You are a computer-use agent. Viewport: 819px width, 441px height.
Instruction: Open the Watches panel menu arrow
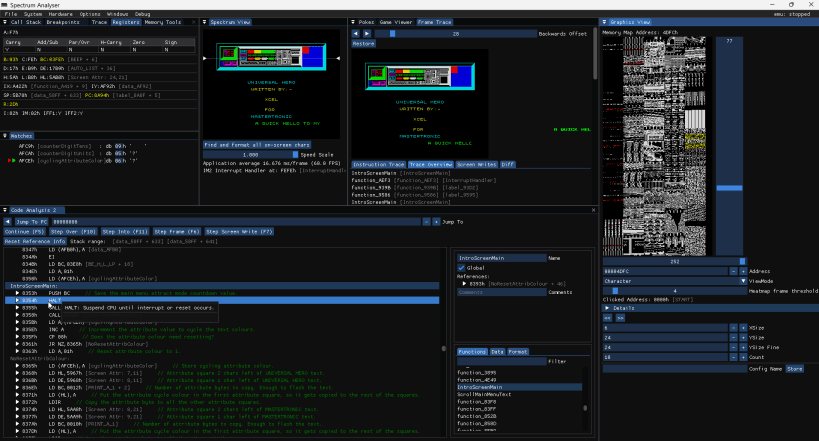point(5,136)
